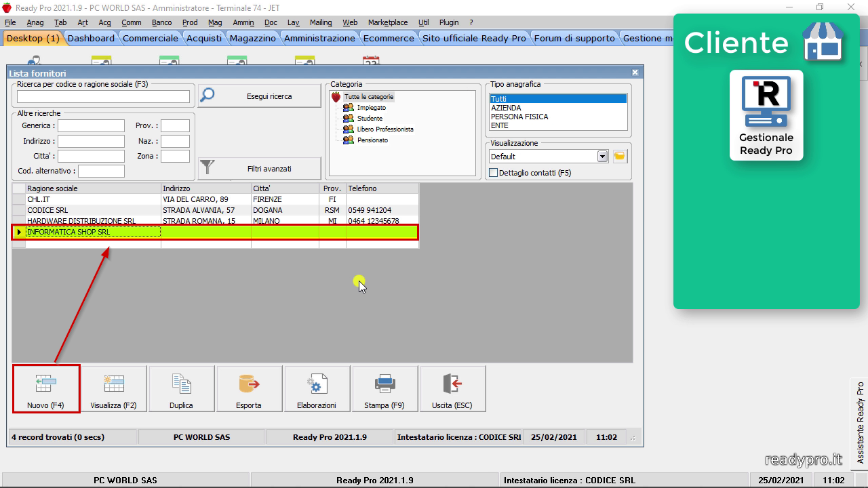Viewport: 868px width, 488px height.
Task: Select the CHL.IT supplier row
Action: pos(215,199)
